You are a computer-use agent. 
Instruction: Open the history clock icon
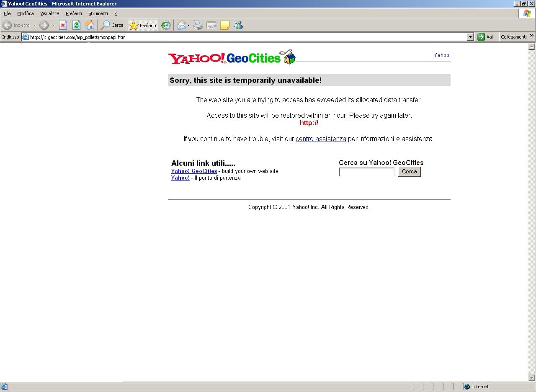point(166,25)
